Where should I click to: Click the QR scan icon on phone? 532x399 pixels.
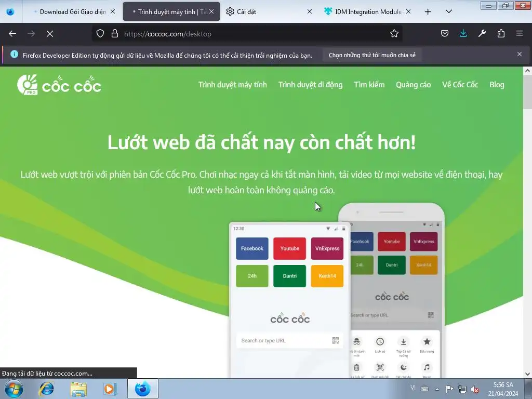point(380,367)
